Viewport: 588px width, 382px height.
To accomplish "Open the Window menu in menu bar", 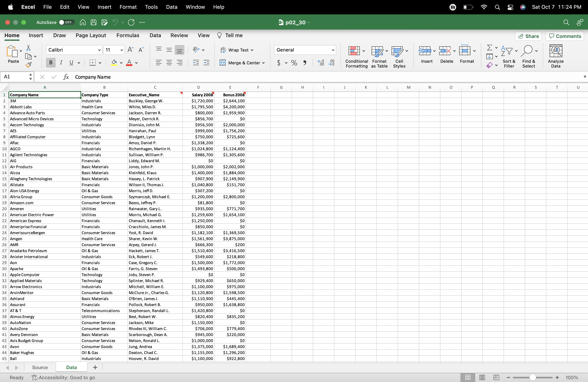I will point(195,7).
